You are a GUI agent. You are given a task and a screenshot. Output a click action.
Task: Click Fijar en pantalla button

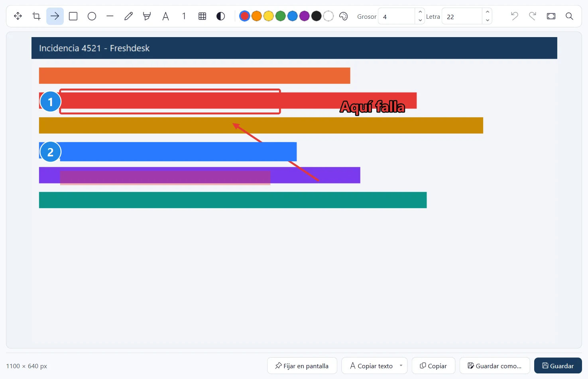pyautogui.click(x=302, y=366)
